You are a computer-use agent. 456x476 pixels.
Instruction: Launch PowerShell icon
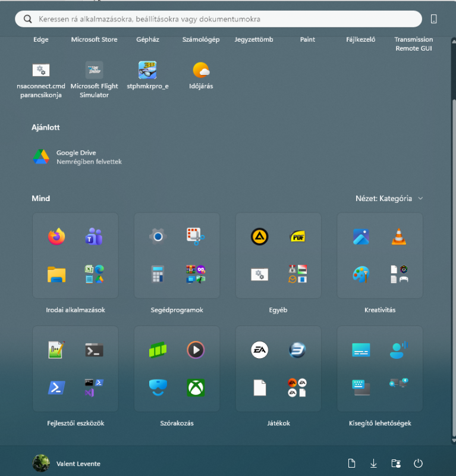(x=56, y=388)
